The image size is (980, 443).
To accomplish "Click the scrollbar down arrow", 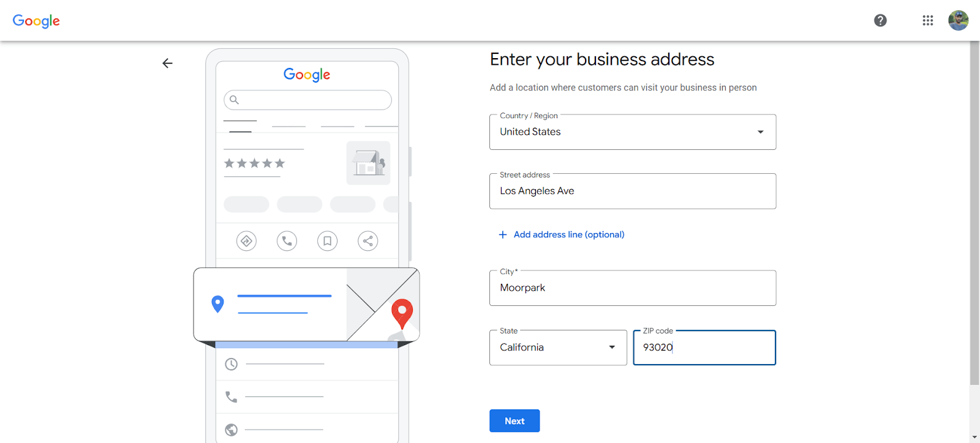I will [974, 437].
